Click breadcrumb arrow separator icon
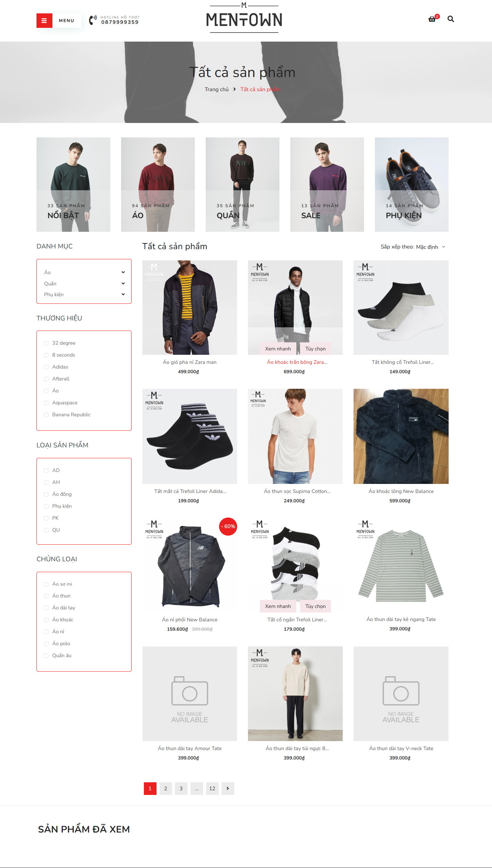Viewport: 492px width, 868px height. pyautogui.click(x=235, y=89)
